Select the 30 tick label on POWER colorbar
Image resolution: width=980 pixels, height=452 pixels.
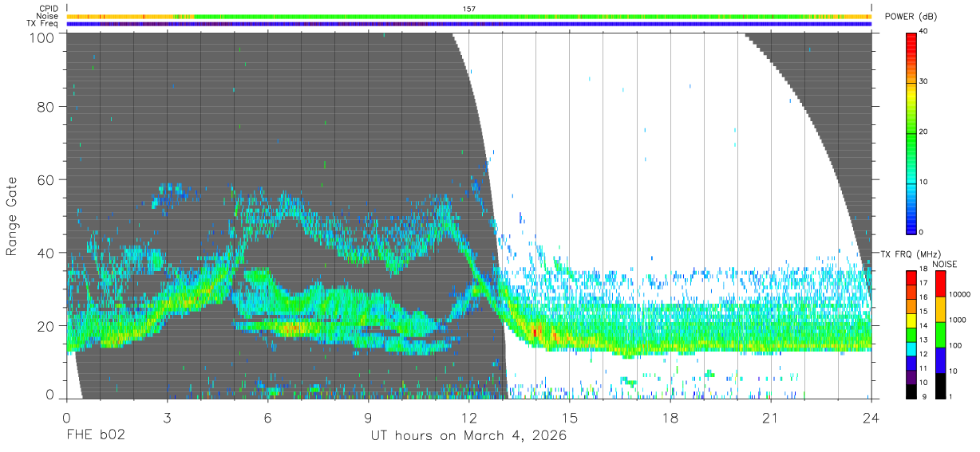point(924,82)
